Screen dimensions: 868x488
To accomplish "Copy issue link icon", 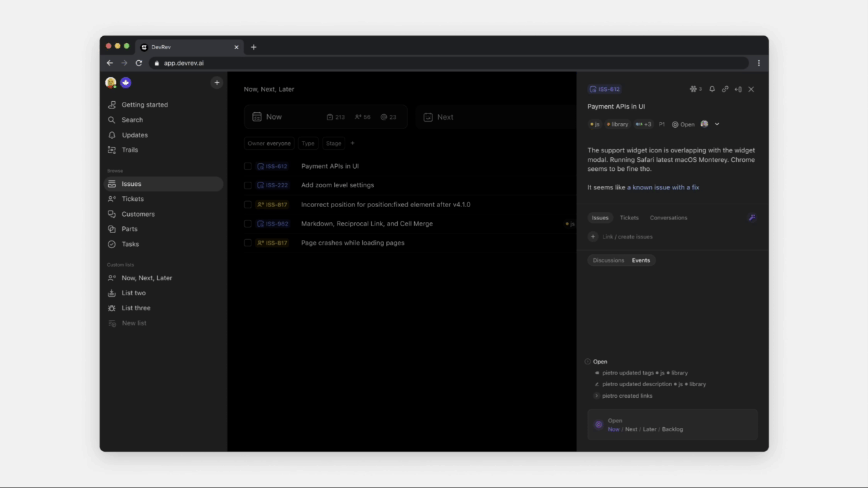I will coord(725,89).
